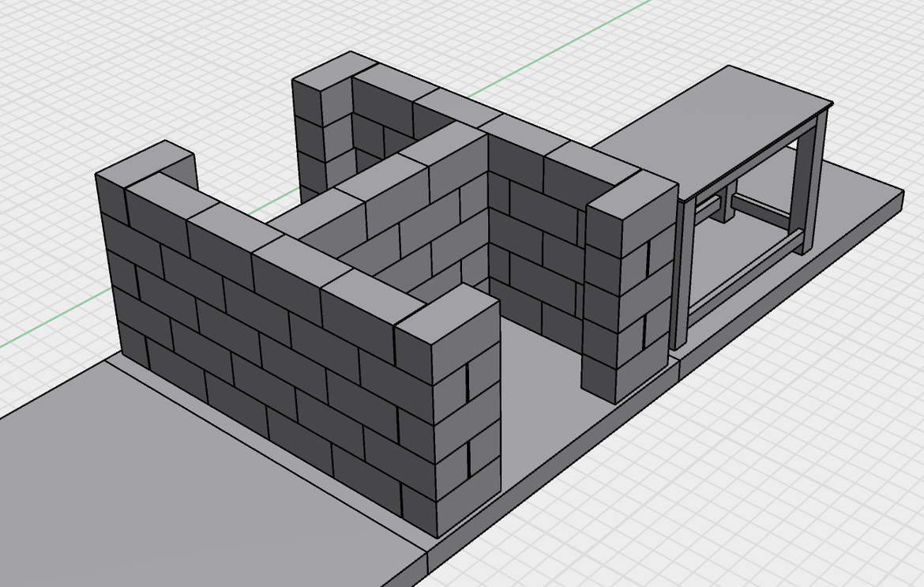The width and height of the screenshot is (924, 587).
Task: Click the top of the tall back corner pillar
Action: point(325,70)
